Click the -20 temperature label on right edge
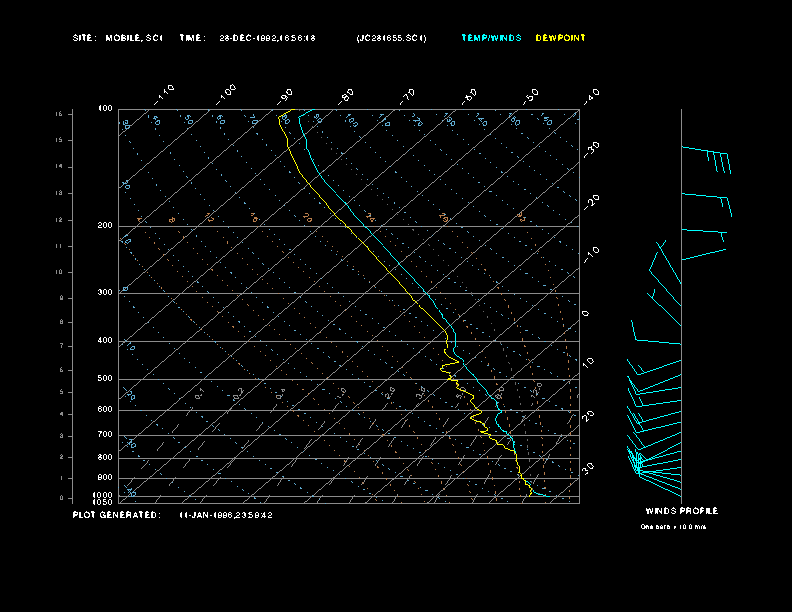792x612 pixels. 591,202
